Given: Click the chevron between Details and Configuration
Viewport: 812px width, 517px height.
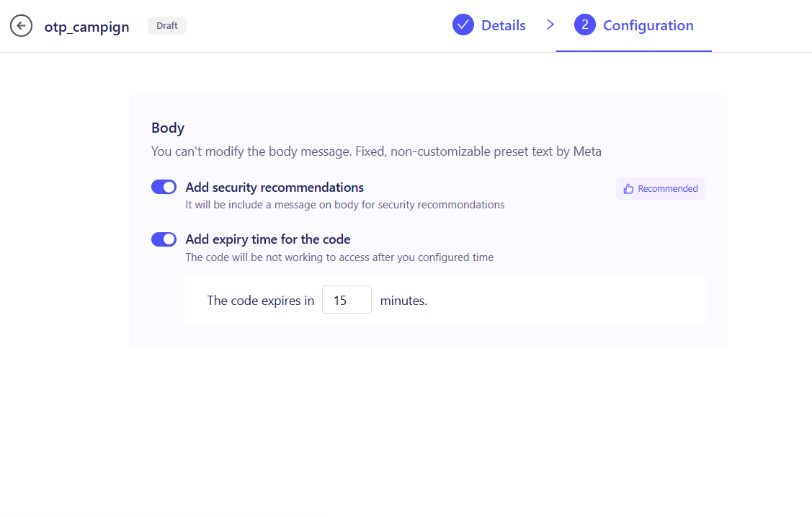Looking at the screenshot, I should 550,25.
